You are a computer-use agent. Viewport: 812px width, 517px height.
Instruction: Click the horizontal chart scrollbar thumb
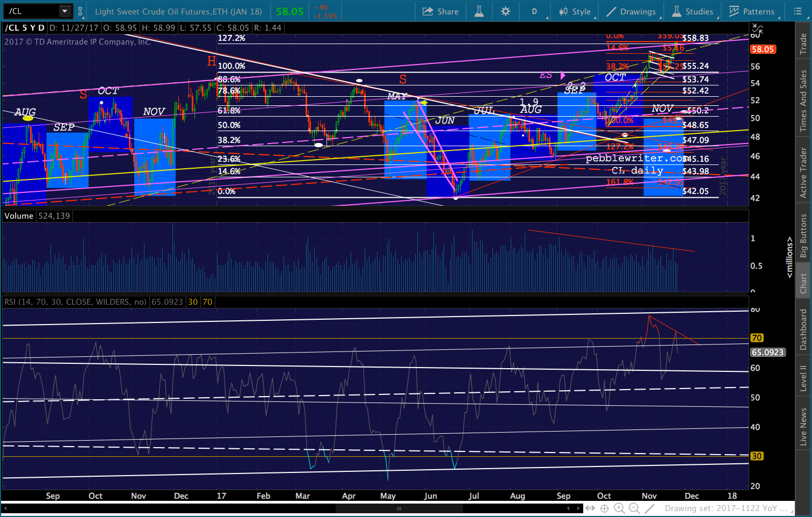click(399, 508)
